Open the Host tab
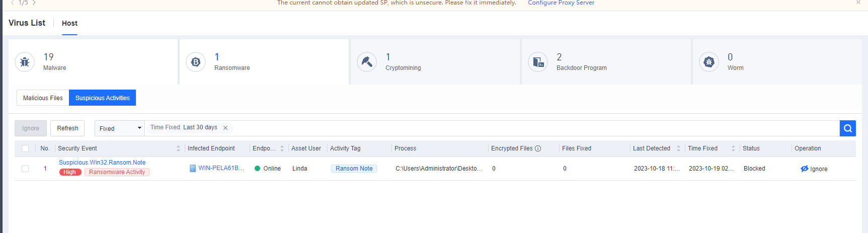The width and height of the screenshot is (868, 233). (x=69, y=23)
